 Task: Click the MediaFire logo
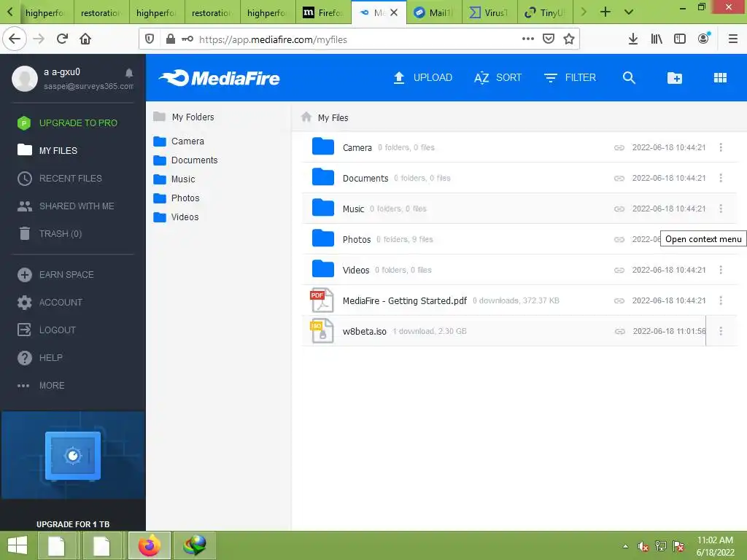click(219, 78)
